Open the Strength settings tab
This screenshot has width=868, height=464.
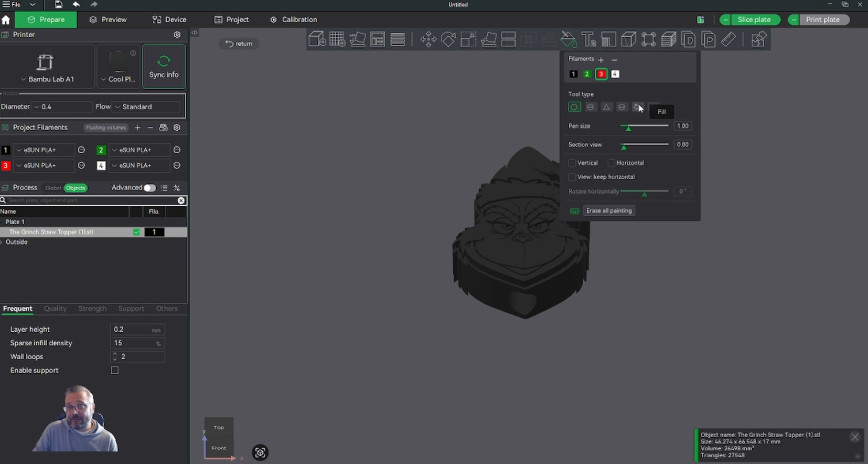point(92,309)
